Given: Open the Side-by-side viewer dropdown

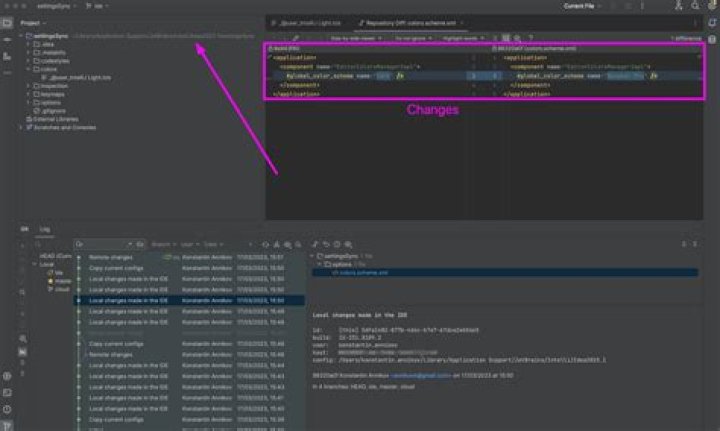Looking at the screenshot, I should [356, 39].
